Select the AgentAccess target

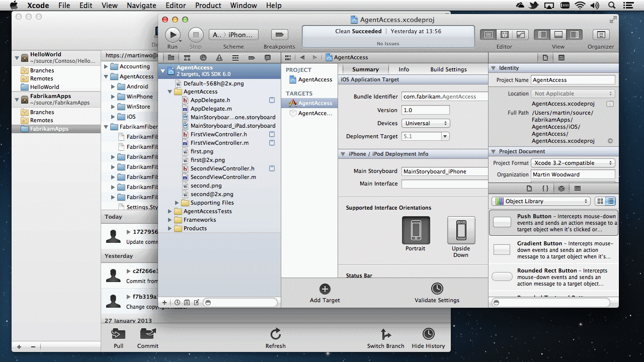point(310,103)
